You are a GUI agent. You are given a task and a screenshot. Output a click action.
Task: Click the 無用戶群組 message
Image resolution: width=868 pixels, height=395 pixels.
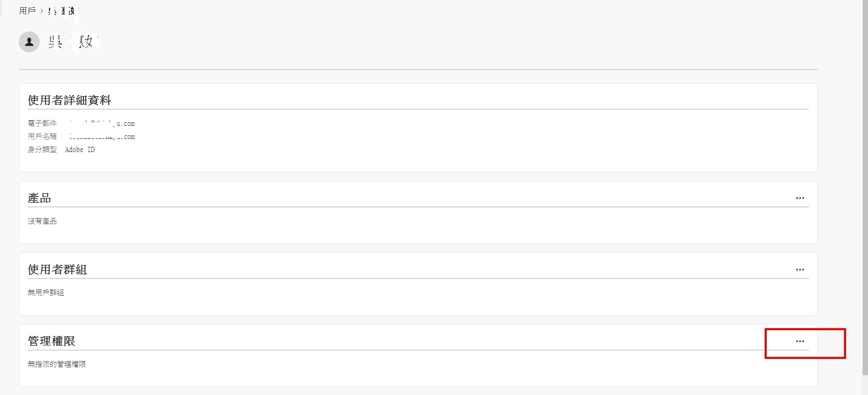tap(46, 293)
